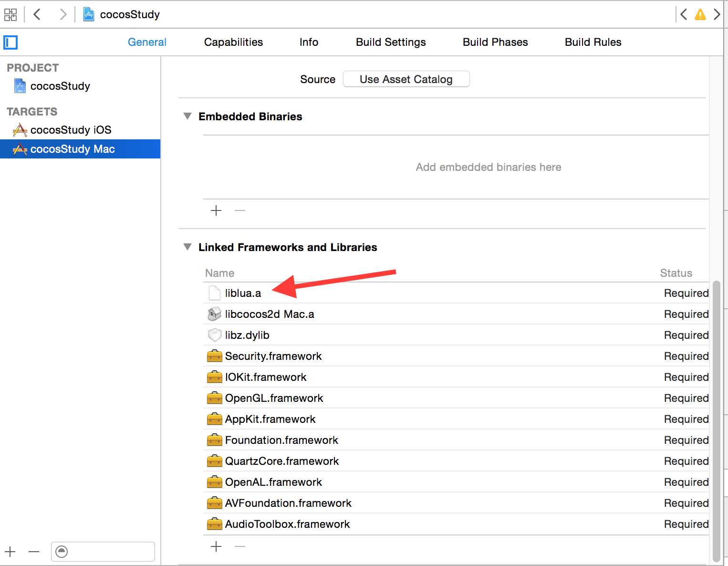Click liblua.a file icon
The width and height of the screenshot is (728, 566).
point(215,293)
